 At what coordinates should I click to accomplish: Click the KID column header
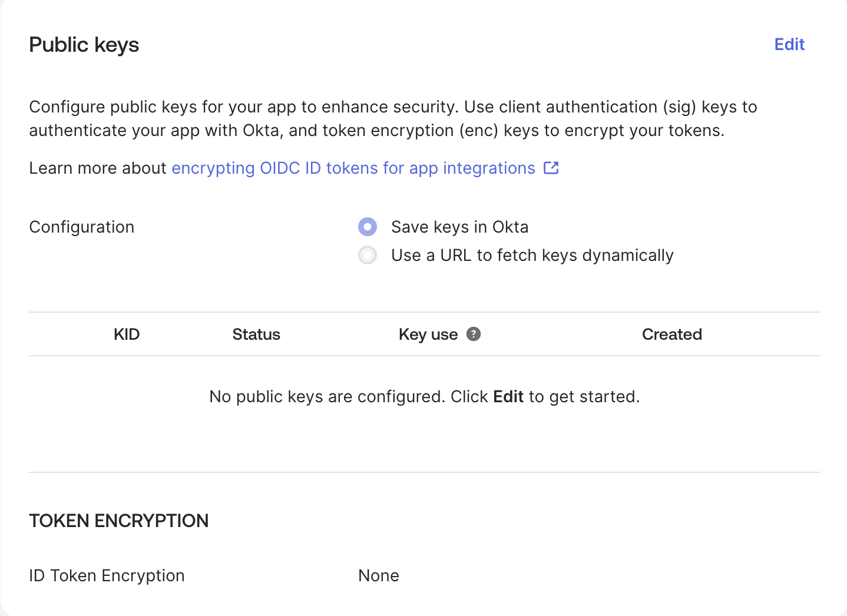pos(127,335)
